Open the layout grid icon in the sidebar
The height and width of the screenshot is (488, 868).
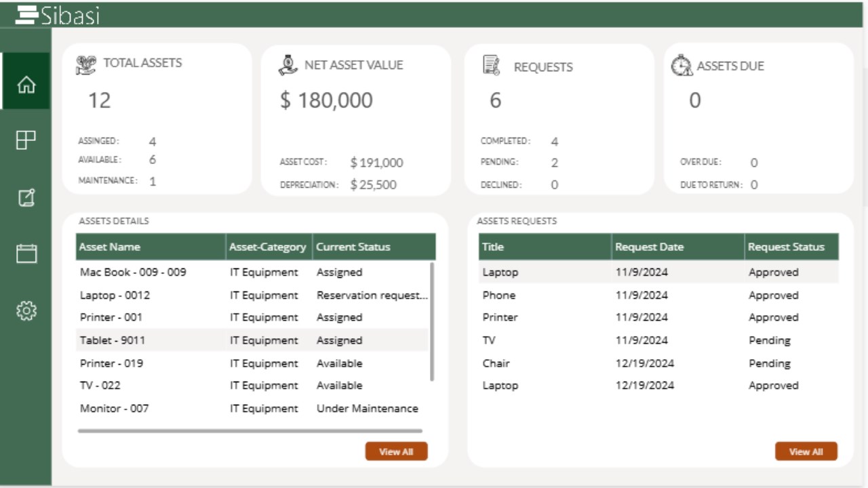[26, 140]
